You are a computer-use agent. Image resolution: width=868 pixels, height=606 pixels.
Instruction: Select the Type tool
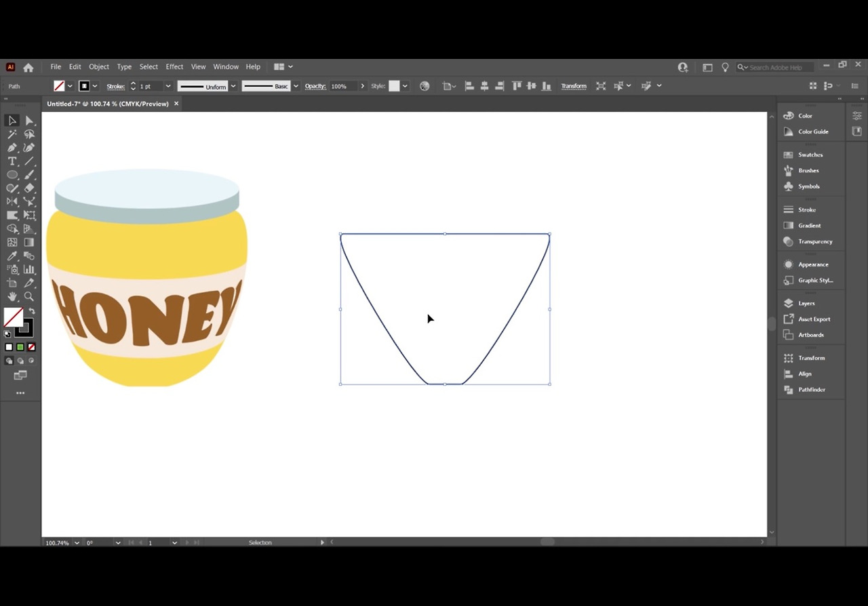point(12,161)
